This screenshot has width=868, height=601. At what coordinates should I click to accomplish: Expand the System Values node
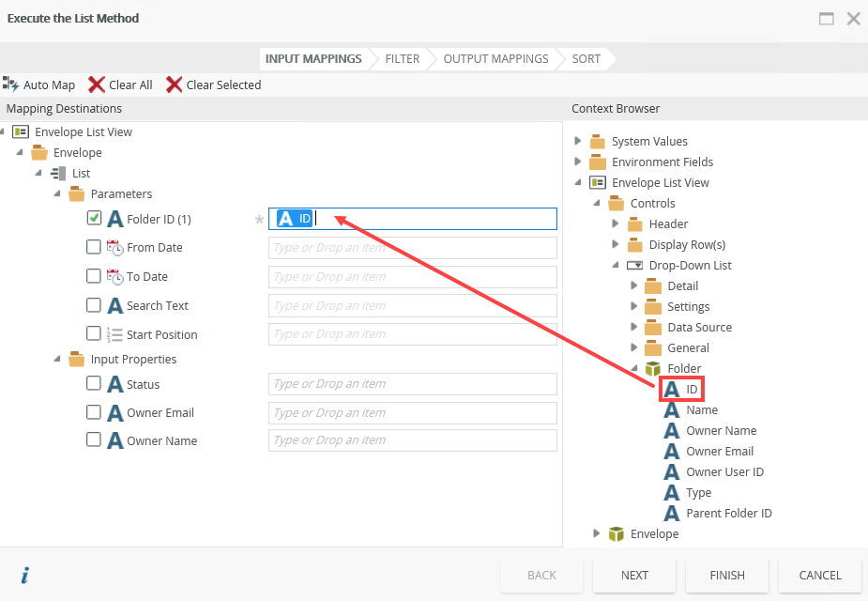tap(578, 141)
